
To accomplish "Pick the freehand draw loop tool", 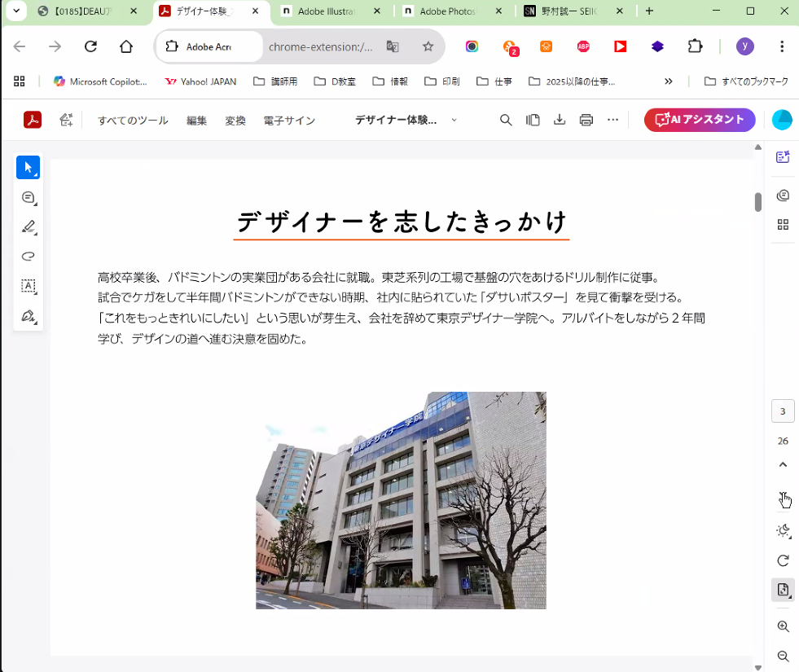I will pos(28,257).
